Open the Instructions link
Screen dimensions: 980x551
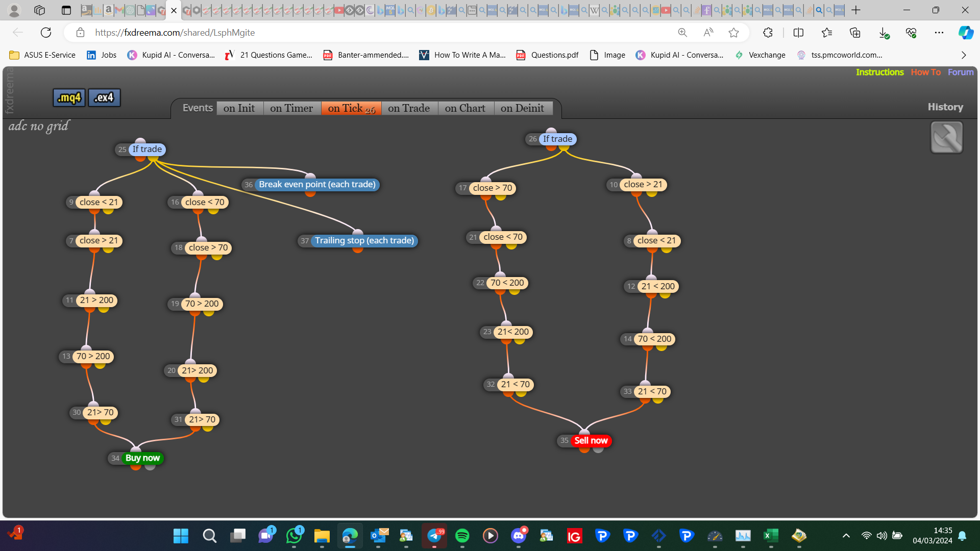point(879,72)
